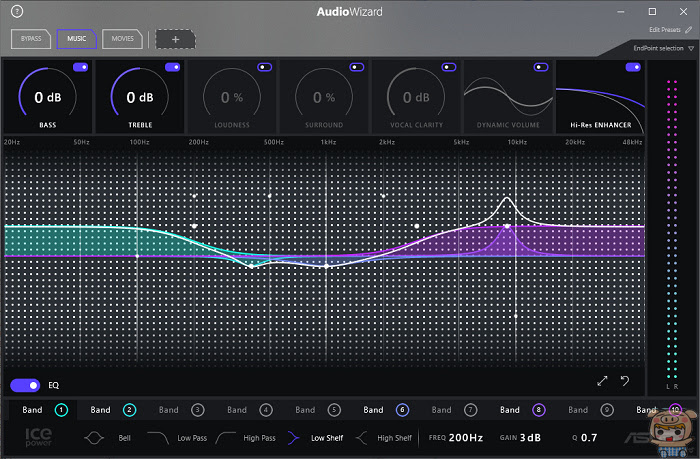Enable the Surround toggle switch

357,67
